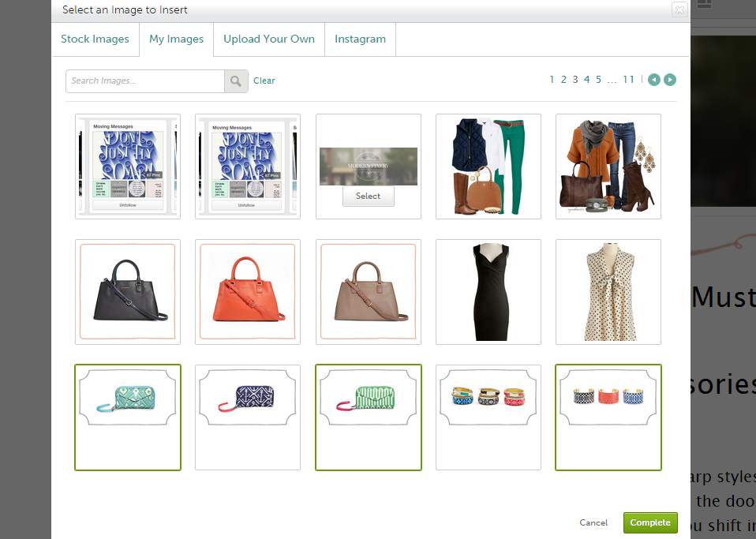Go to page 3 of images

575,80
